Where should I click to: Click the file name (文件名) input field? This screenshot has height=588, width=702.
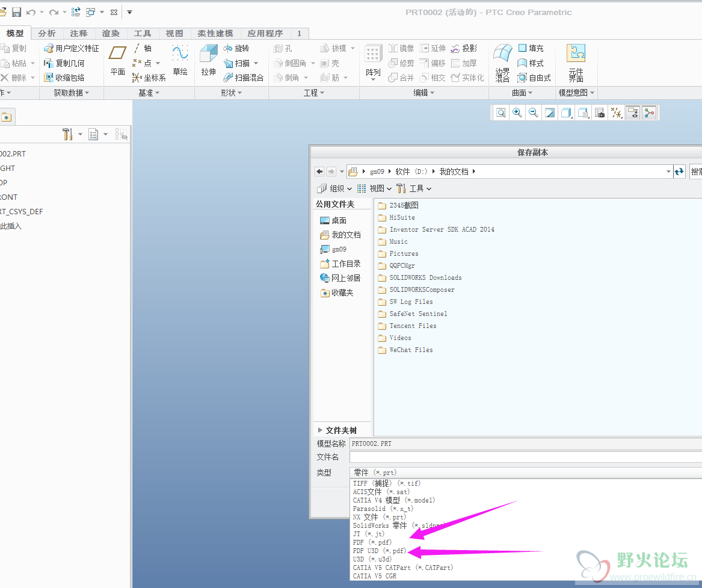(x=525, y=457)
